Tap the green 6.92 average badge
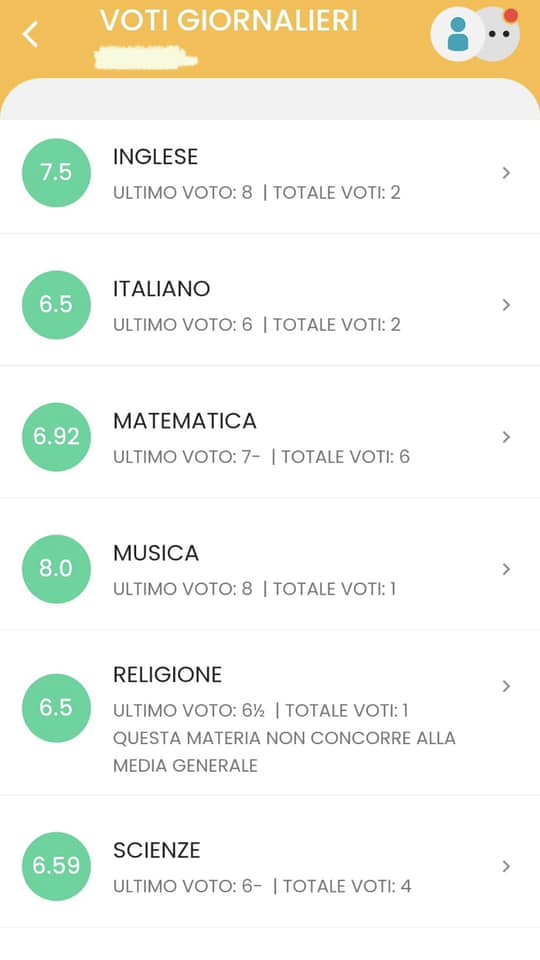The height and width of the screenshot is (960, 540). tap(56, 437)
